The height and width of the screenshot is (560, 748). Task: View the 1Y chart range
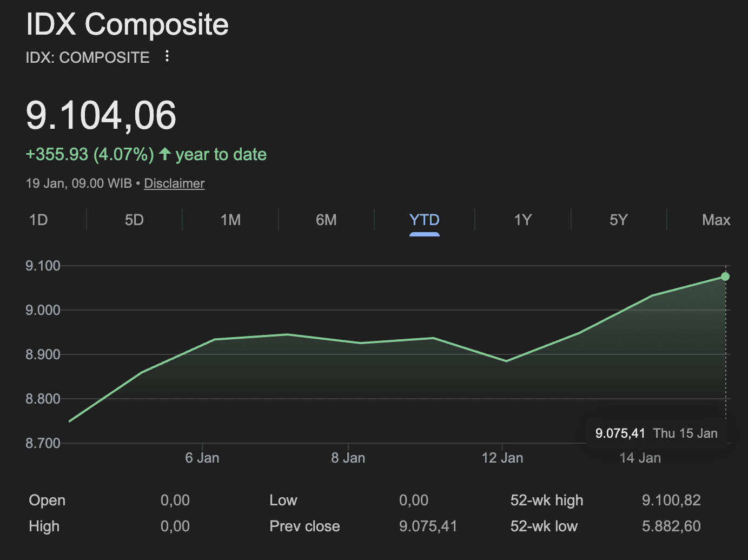[522, 220]
